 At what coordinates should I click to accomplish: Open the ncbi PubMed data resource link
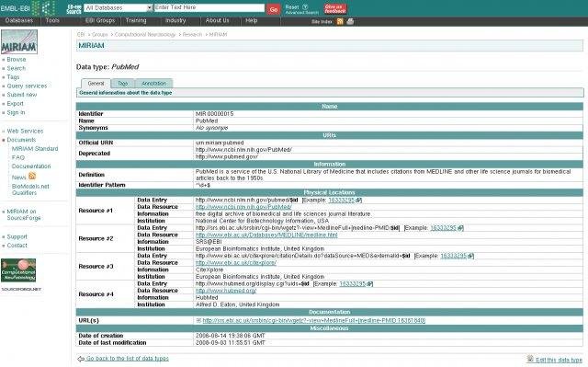click(243, 207)
